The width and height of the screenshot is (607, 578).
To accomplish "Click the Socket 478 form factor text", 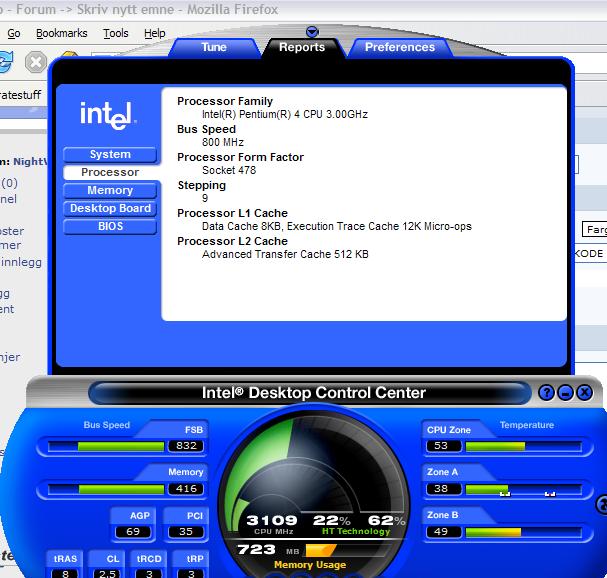I will [x=229, y=170].
